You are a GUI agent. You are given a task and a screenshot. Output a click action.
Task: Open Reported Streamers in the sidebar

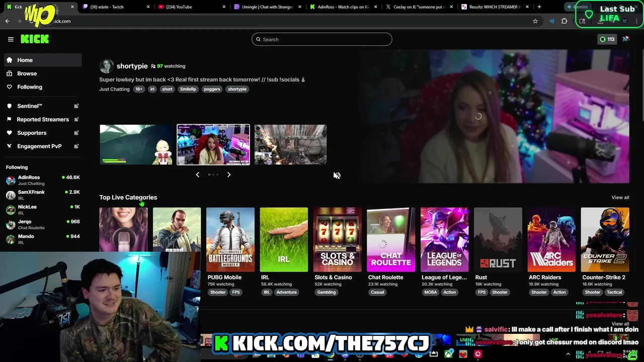pyautogui.click(x=43, y=120)
